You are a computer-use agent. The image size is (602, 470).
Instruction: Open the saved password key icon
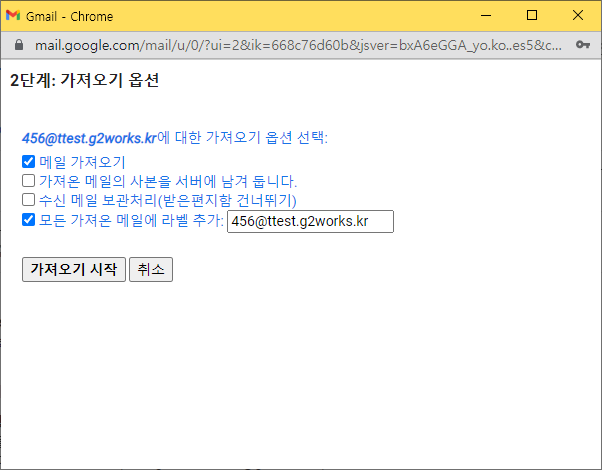[x=583, y=45]
